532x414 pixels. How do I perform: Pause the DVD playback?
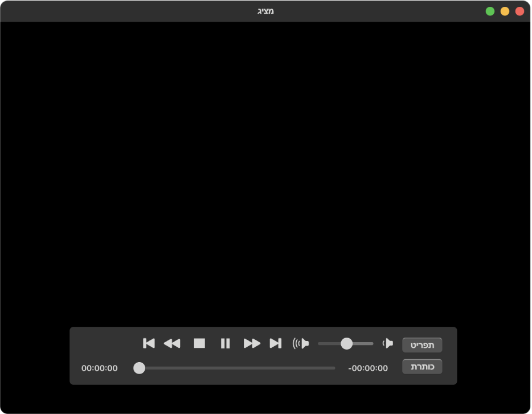click(x=226, y=343)
